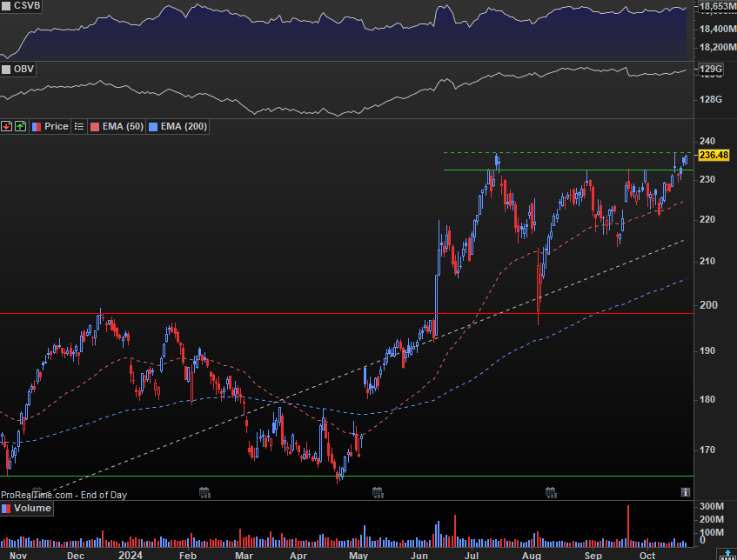Viewport: 737px width, 560px height.
Task: Click the 18,400M CSVB axis label
Action: (x=718, y=29)
